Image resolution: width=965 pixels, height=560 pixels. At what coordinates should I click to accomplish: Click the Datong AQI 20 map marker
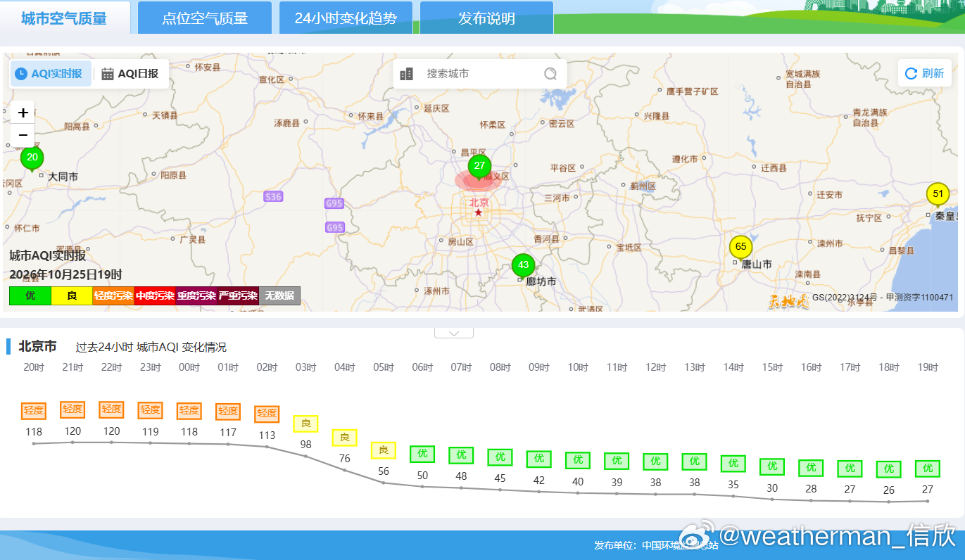click(32, 158)
